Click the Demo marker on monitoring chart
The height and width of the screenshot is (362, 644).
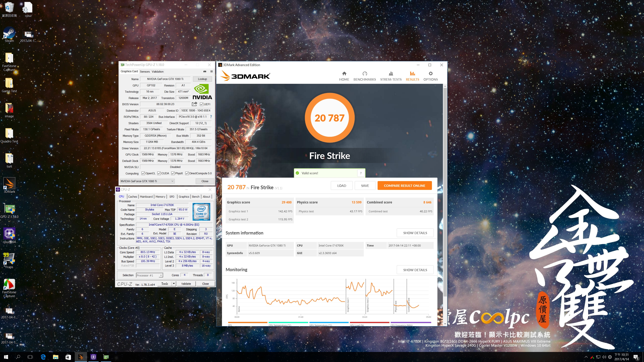(239, 309)
